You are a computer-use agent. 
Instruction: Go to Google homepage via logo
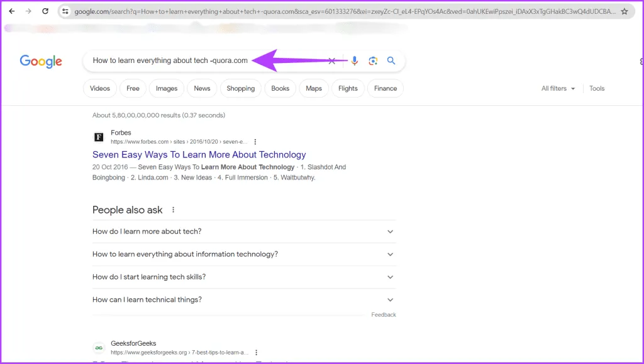(41, 61)
